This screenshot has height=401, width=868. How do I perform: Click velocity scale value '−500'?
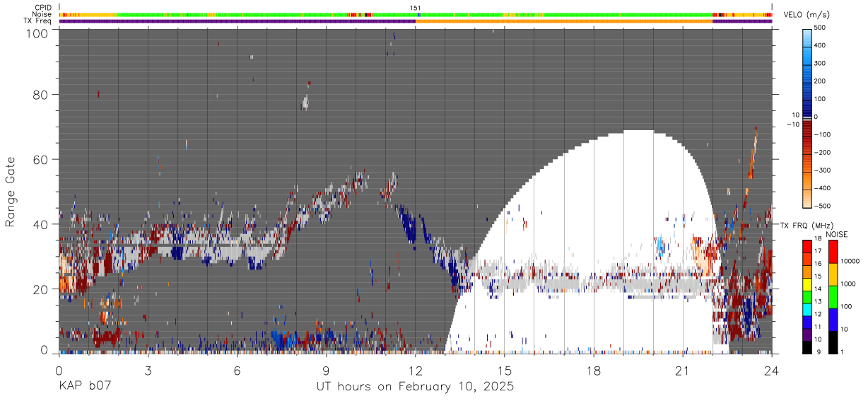click(x=821, y=206)
